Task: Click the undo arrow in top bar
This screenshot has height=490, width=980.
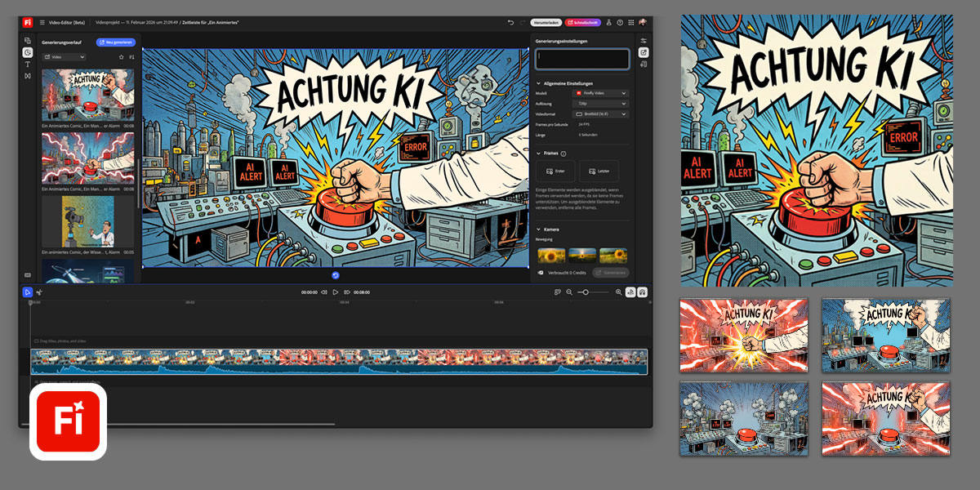Action: pyautogui.click(x=510, y=23)
